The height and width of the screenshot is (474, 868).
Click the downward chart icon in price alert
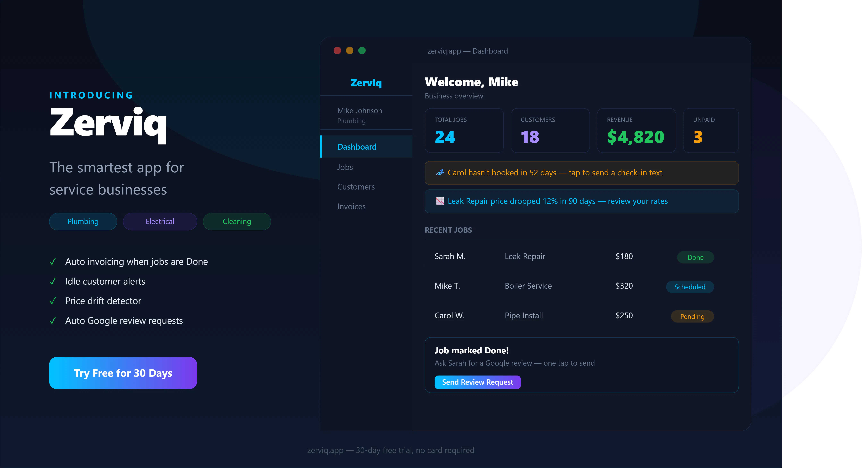[440, 201]
